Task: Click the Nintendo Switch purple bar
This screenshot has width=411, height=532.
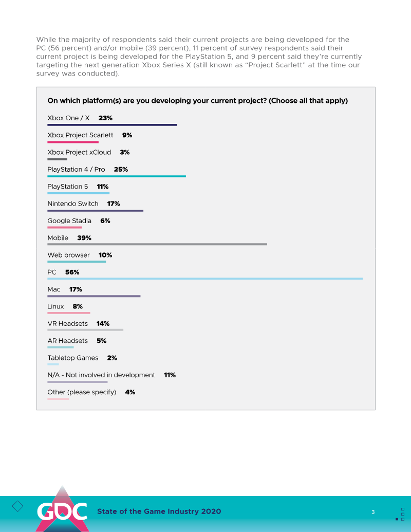Action: pyautogui.click(x=95, y=210)
